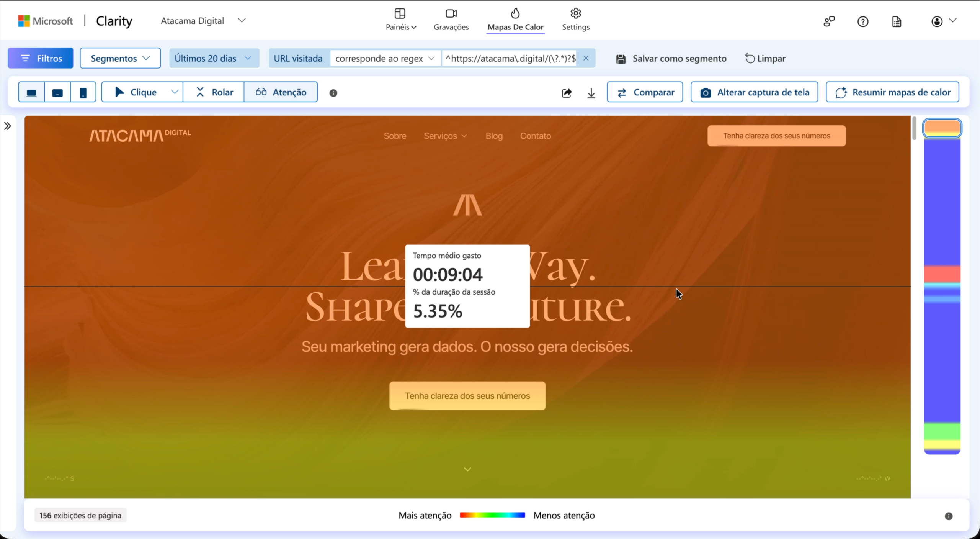Viewport: 980px width, 539px height.
Task: Click the info icon at bottom right
Action: point(949,516)
